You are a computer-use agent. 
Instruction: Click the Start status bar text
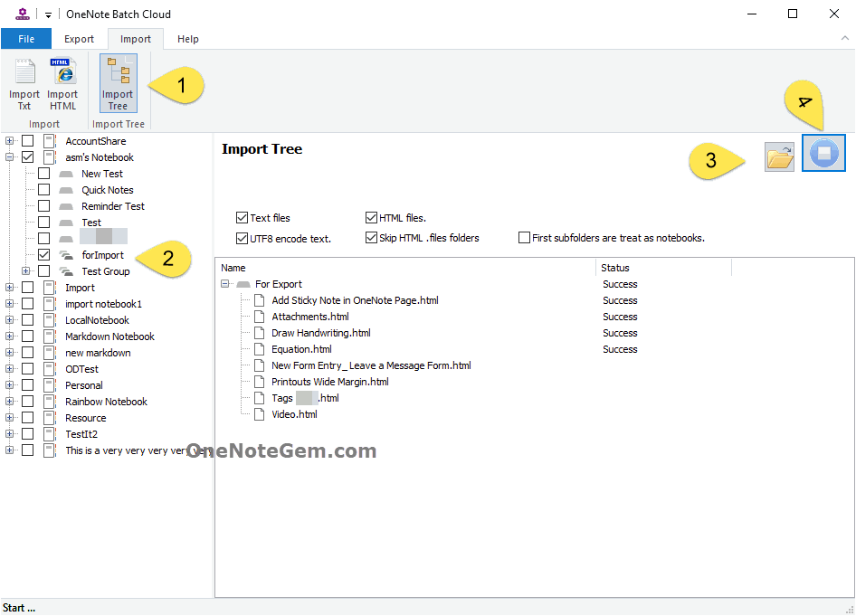point(19,608)
